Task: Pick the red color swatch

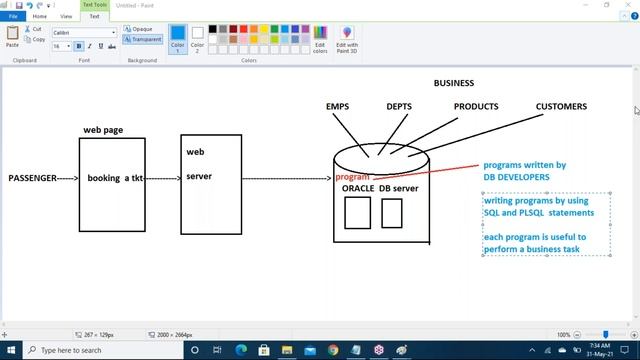Action: [x=244, y=29]
